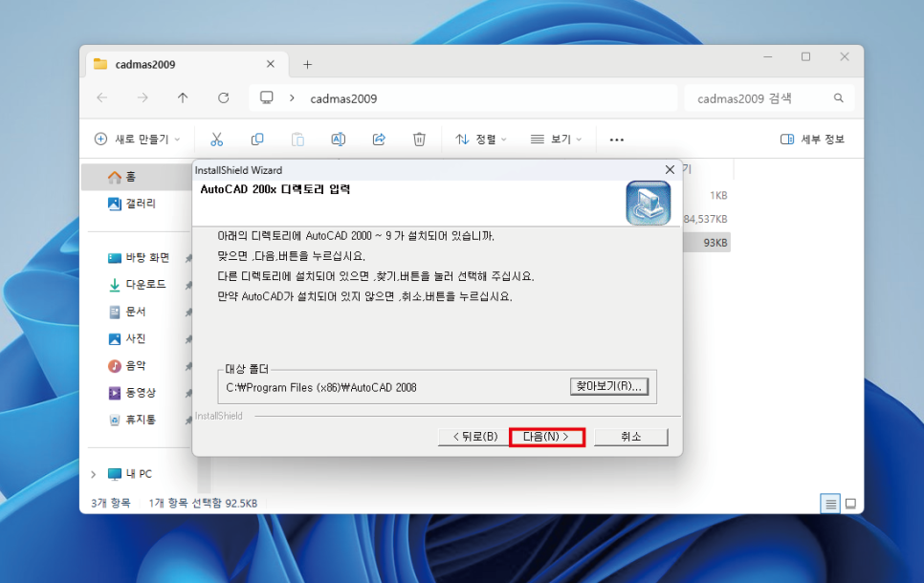Open a new Explorer tab with plus button
924x583 pixels.
(x=308, y=64)
